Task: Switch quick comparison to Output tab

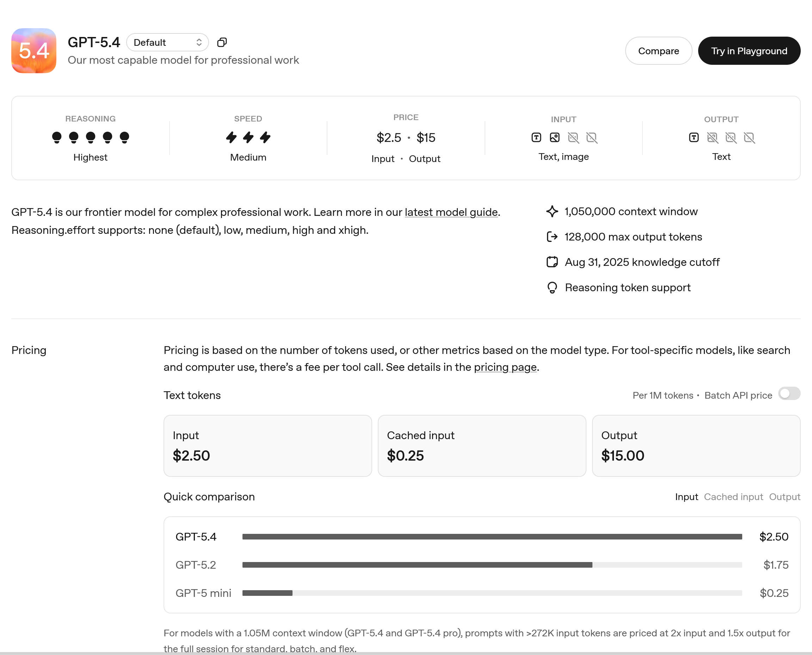Action: 785,497
